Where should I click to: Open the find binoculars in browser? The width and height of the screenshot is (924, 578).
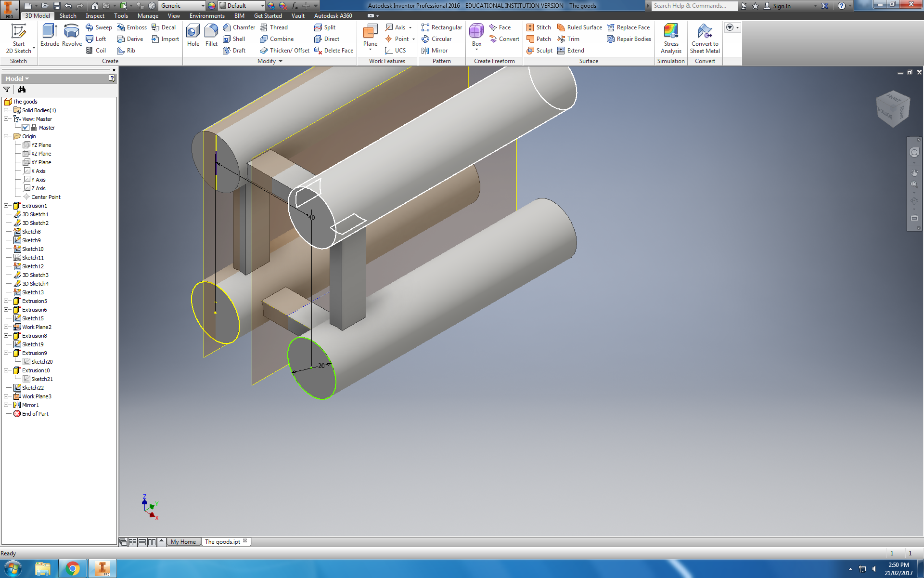[x=22, y=90]
